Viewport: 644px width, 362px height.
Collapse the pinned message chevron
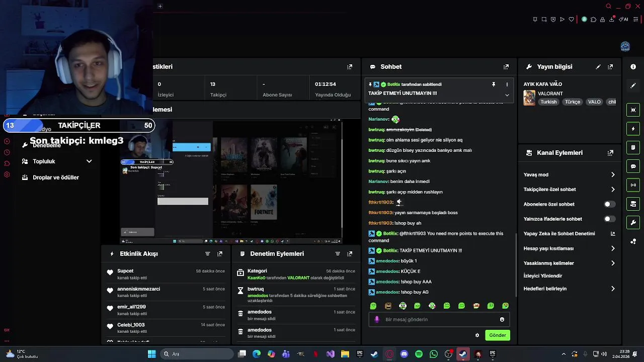click(507, 95)
